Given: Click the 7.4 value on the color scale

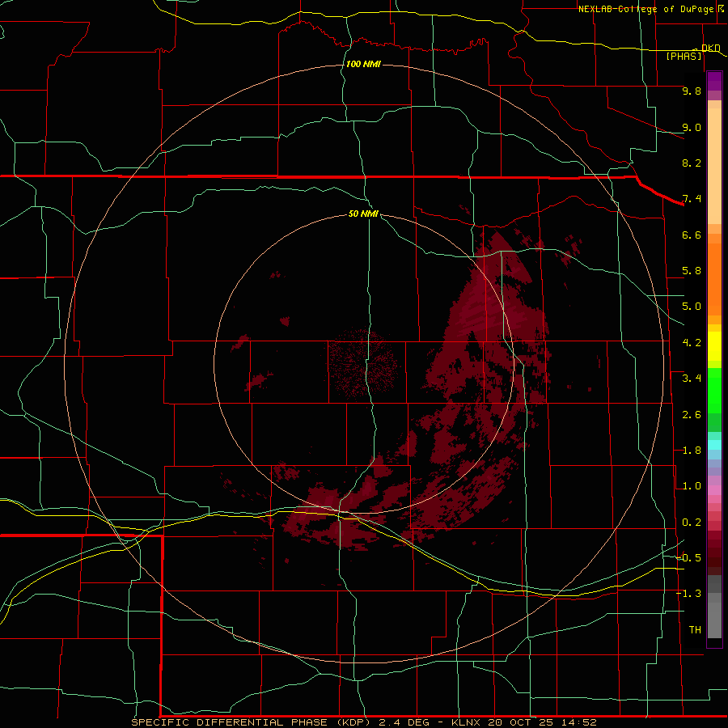Looking at the screenshot, I should coord(692,199).
